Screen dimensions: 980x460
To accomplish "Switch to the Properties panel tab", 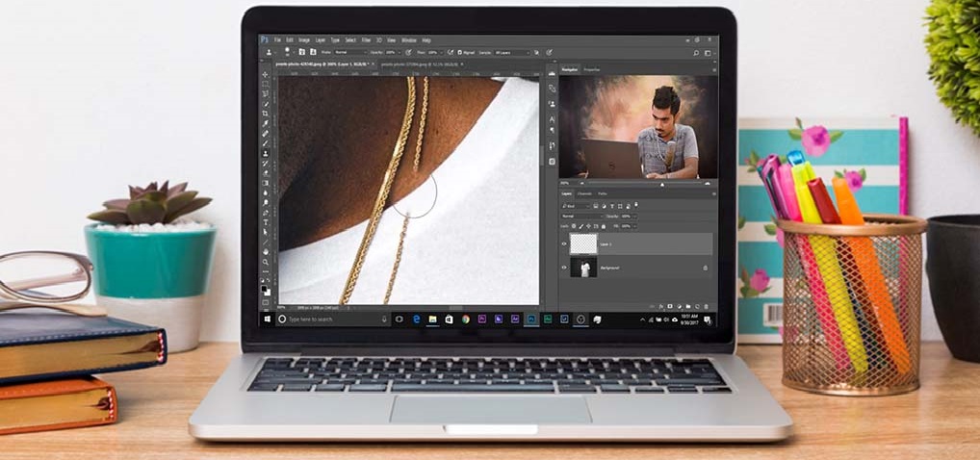I will [x=592, y=69].
